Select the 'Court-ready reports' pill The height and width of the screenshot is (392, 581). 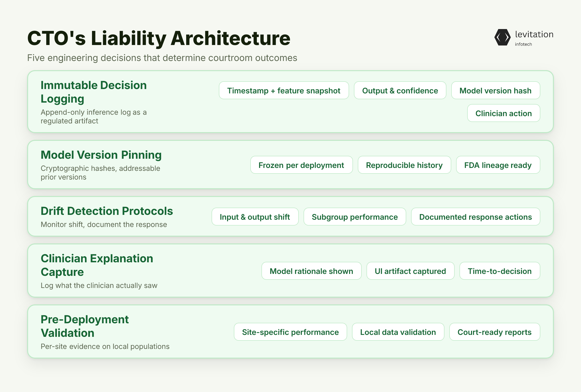tap(495, 332)
